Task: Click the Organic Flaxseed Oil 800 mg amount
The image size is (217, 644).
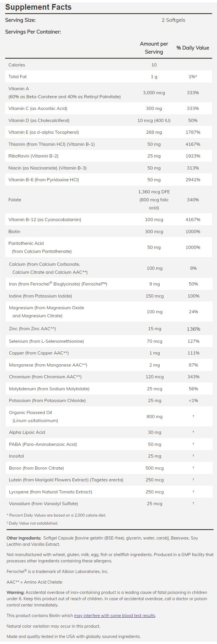Action: click(154, 417)
